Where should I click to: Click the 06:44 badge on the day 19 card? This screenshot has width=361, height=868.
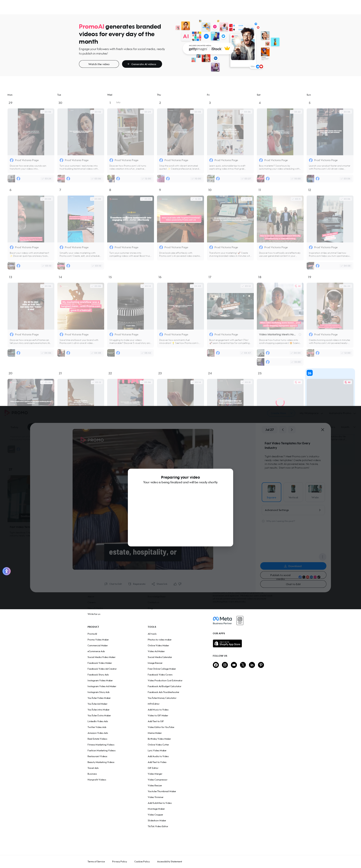(346, 286)
